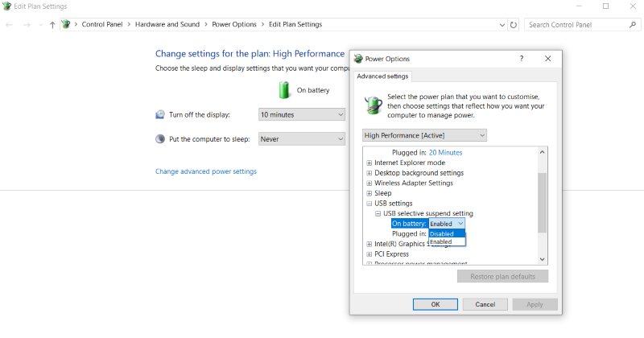Open the recent locations chevron

tap(40, 25)
